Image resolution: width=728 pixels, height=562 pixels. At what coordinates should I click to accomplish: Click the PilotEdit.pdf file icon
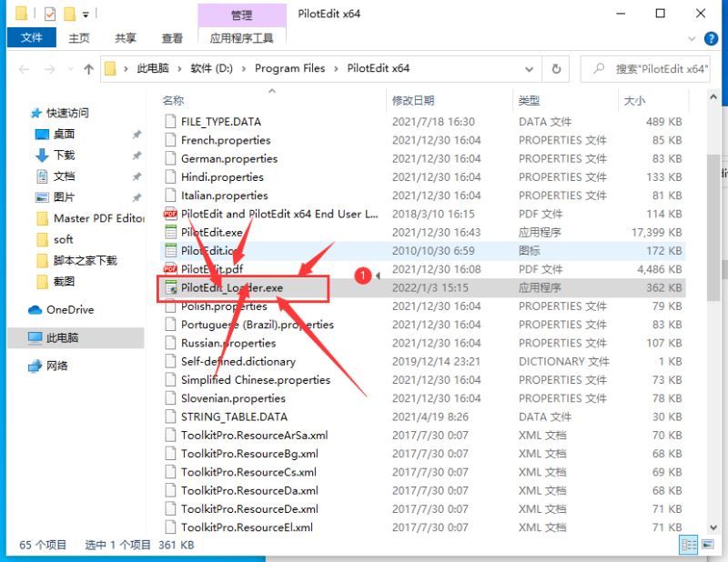pos(170,269)
